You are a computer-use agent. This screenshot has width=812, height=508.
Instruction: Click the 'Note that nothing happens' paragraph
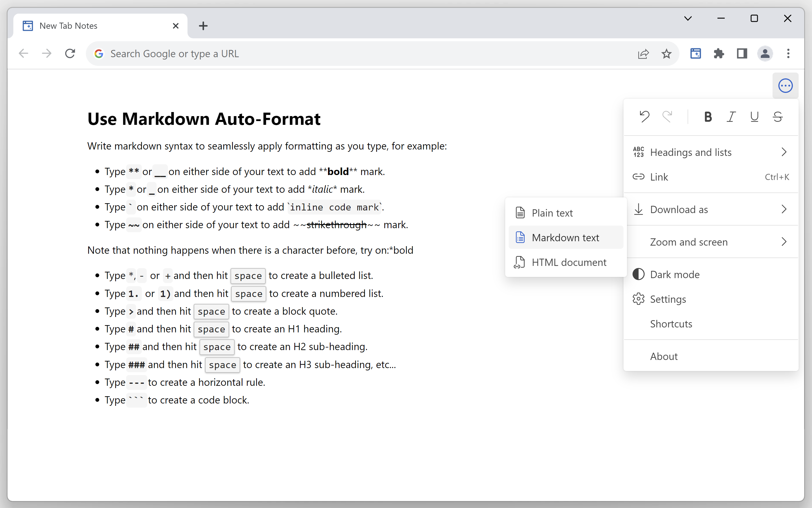250,250
